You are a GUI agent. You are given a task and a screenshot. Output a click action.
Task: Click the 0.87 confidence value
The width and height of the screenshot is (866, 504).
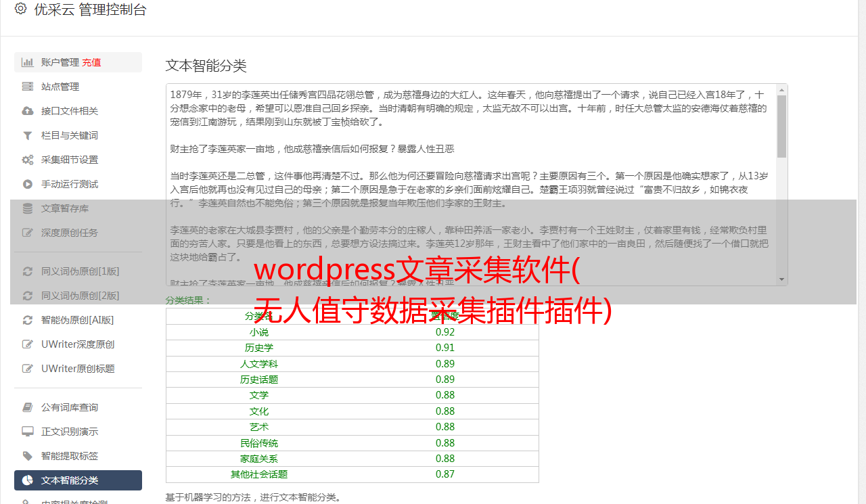click(x=445, y=474)
